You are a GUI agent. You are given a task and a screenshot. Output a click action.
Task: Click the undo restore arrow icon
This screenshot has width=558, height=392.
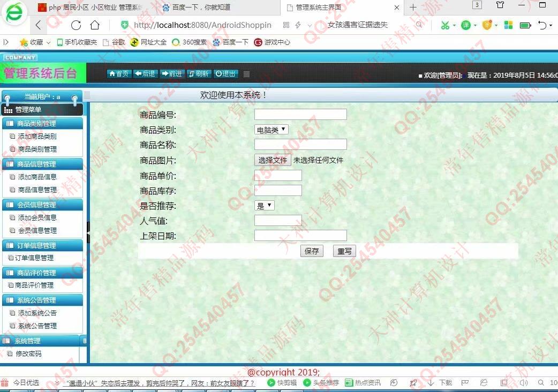pyautogui.click(x=542, y=25)
